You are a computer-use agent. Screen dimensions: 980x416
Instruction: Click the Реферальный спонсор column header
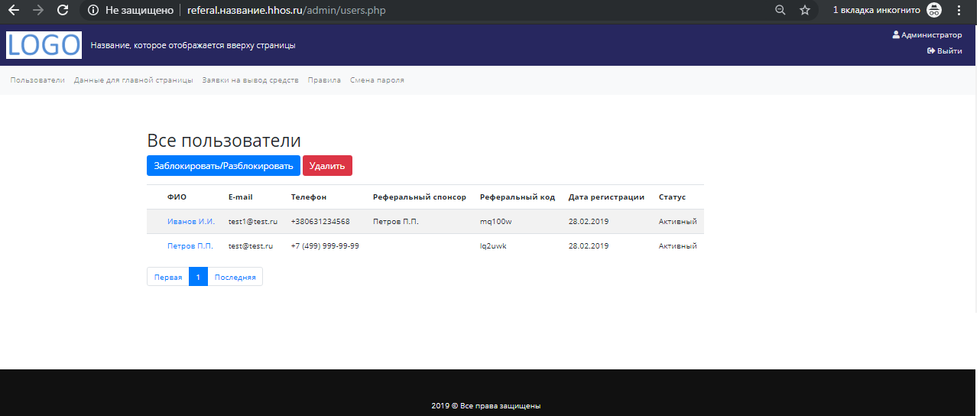420,197
